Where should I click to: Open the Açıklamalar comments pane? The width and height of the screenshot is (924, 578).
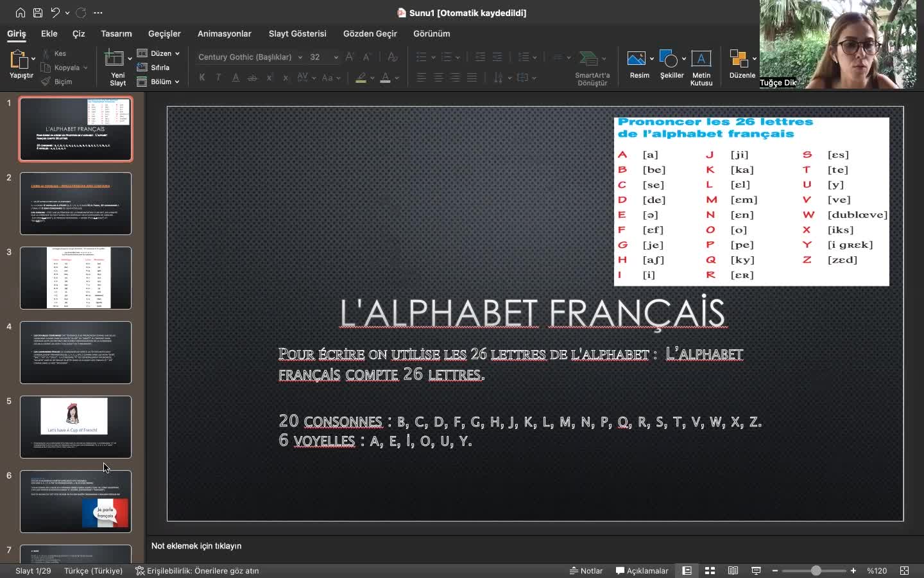[642, 570]
